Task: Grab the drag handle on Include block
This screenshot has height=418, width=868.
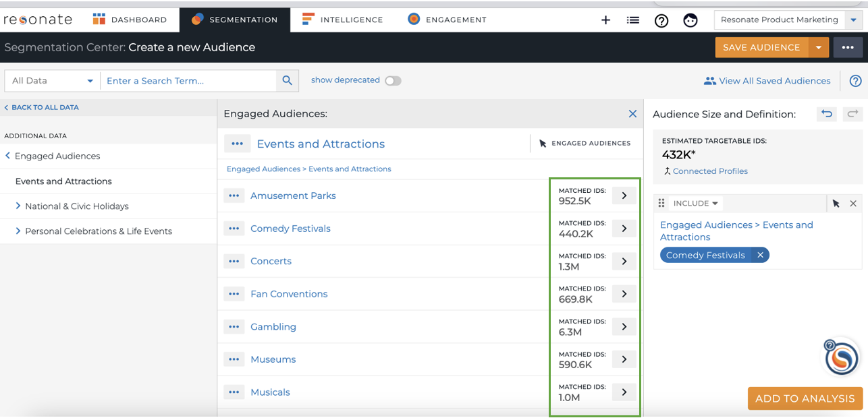Action: point(661,203)
